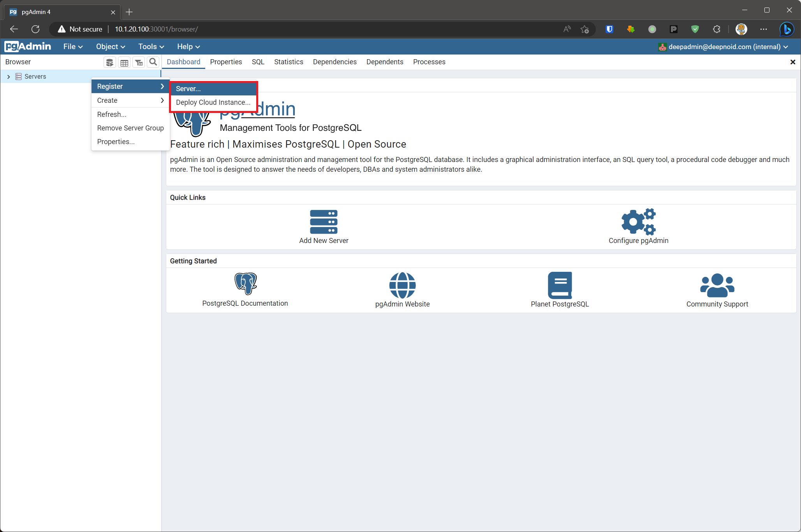The height and width of the screenshot is (532, 801).
Task: Click the browser back arrow
Action: [x=14, y=29]
